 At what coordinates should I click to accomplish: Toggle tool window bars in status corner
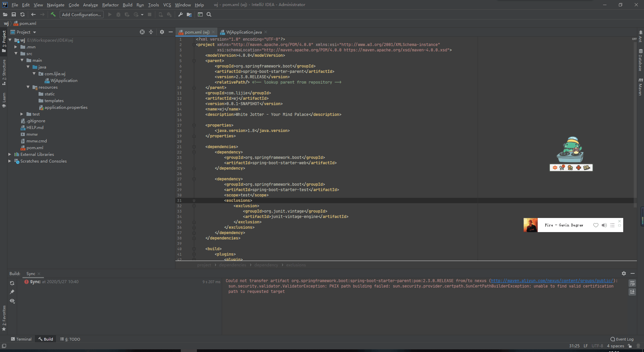tap(4, 346)
